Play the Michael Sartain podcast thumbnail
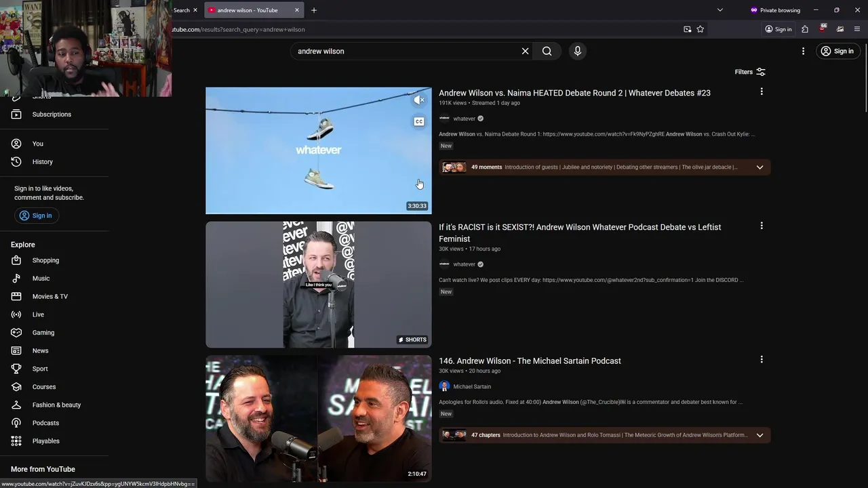Viewport: 868px width, 488px height. coord(319,419)
